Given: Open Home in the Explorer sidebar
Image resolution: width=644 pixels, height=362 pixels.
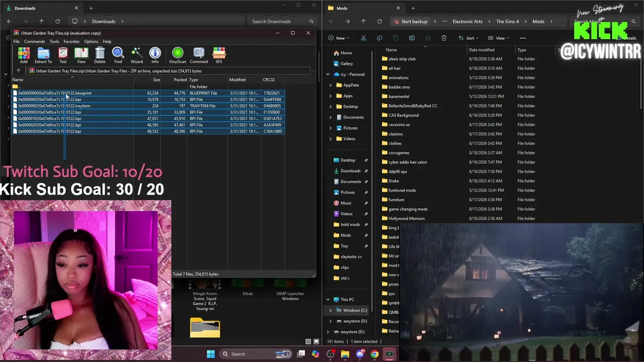Looking at the screenshot, I should point(346,53).
